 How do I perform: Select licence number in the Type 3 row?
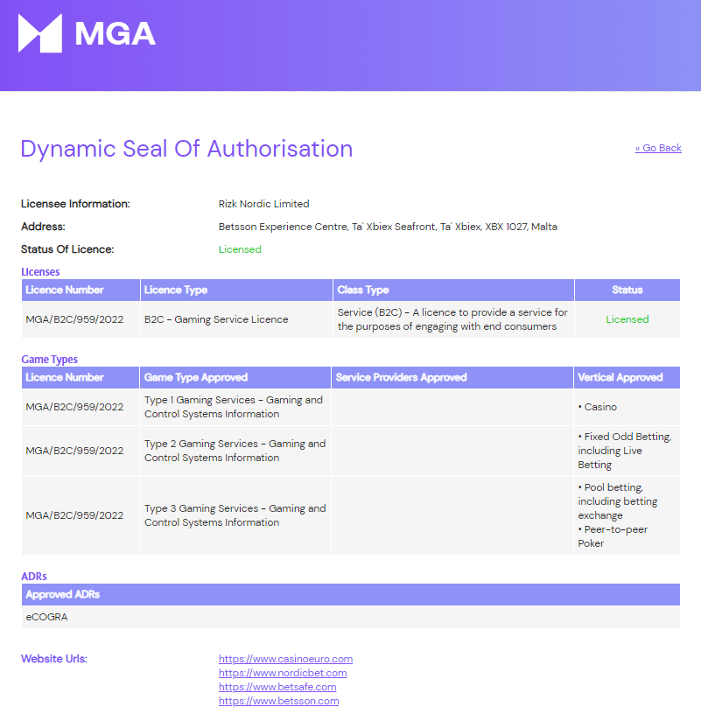pyautogui.click(x=74, y=515)
